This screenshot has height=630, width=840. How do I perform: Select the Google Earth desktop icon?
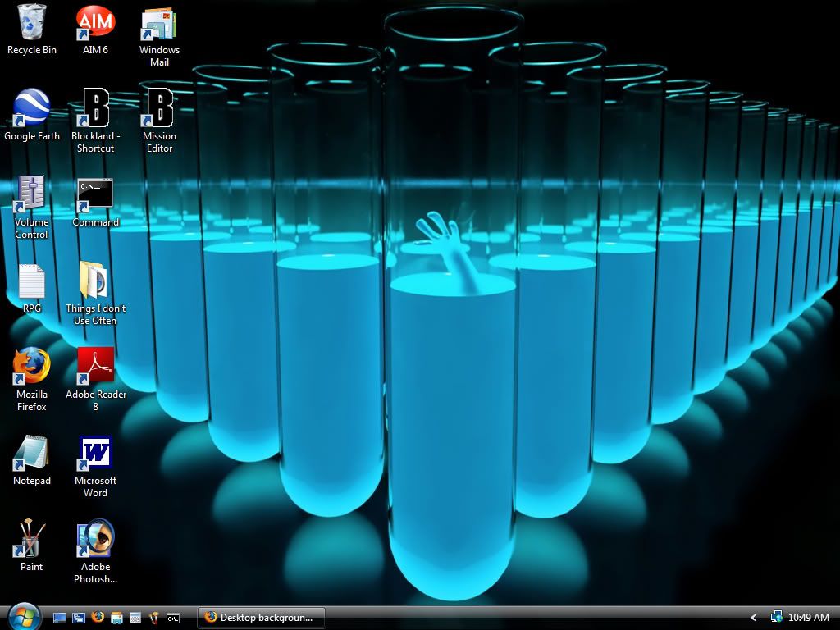(x=31, y=109)
